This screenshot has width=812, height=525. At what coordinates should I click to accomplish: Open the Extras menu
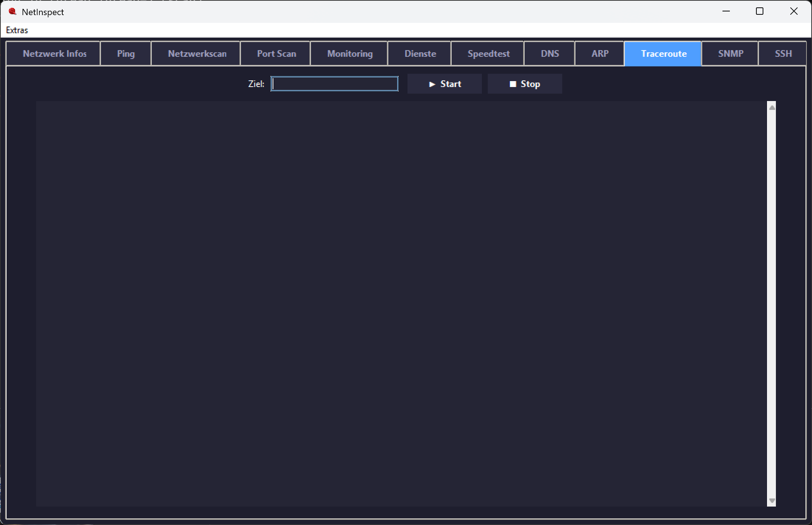[x=17, y=30]
